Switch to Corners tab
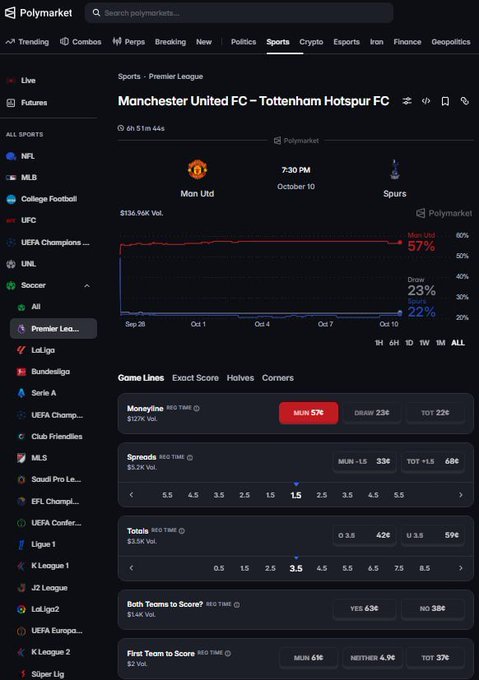 (x=277, y=378)
